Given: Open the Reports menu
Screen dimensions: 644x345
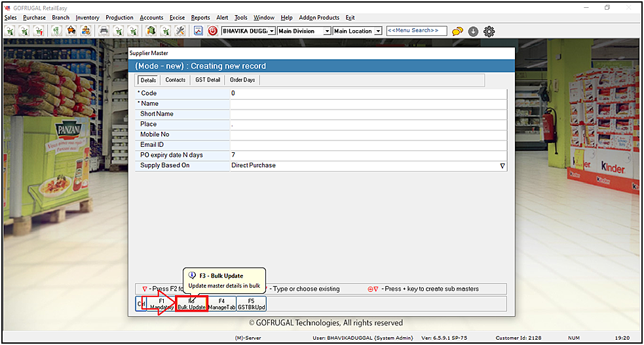Looking at the screenshot, I should pos(200,18).
